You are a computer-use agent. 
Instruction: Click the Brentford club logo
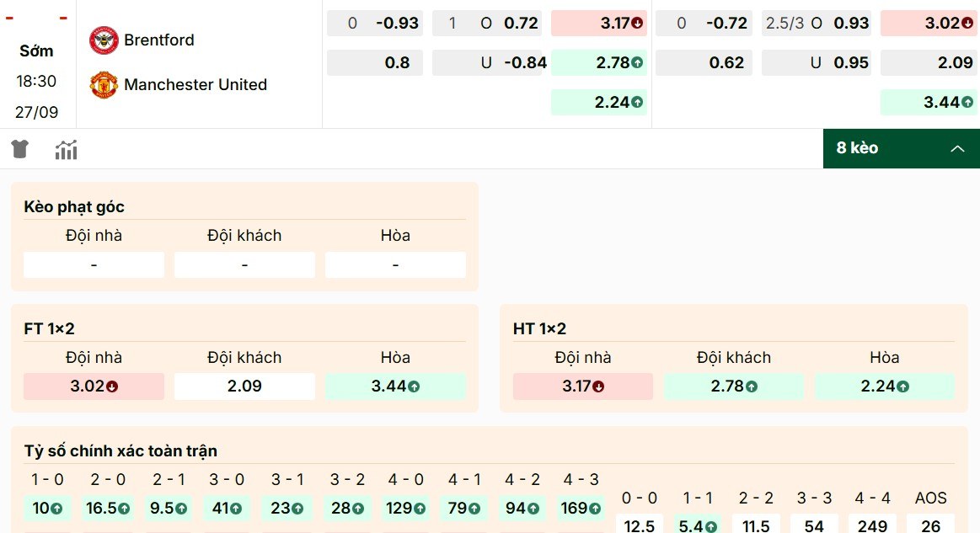coord(103,39)
